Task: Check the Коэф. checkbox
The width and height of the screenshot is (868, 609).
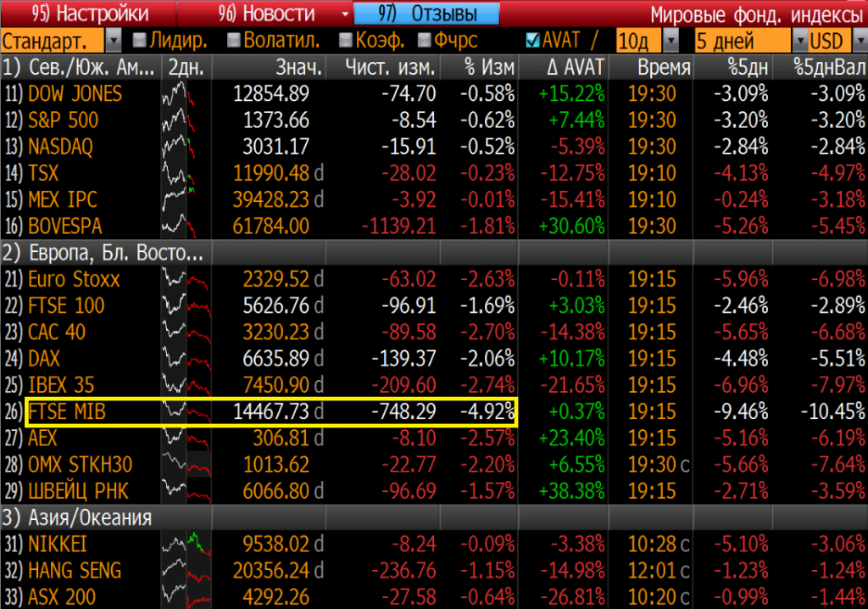Action: click(346, 40)
